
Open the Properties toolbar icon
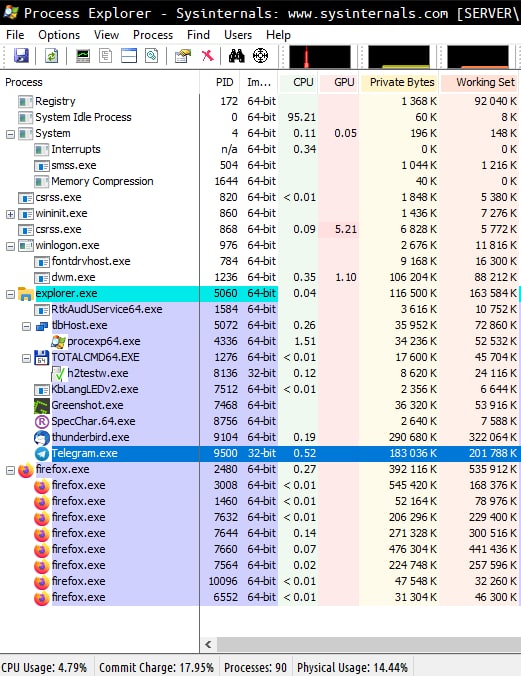point(183,56)
